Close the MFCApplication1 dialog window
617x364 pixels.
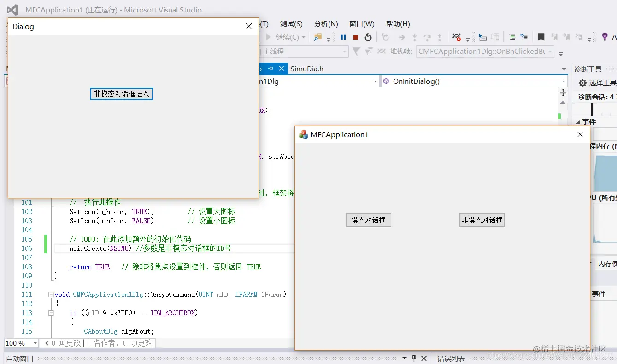[580, 134]
